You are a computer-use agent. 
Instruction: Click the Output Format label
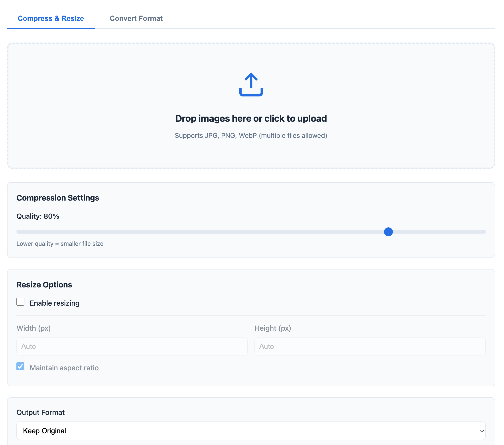click(x=40, y=412)
